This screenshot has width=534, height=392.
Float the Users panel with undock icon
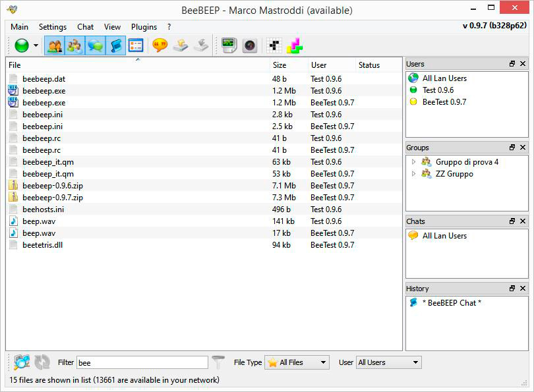pyautogui.click(x=512, y=64)
